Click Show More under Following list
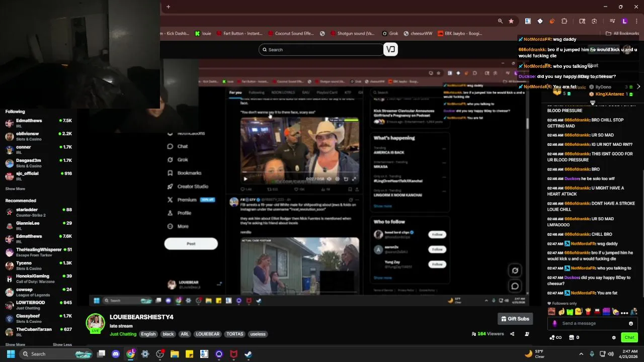The height and width of the screenshot is (362, 644). [15, 189]
